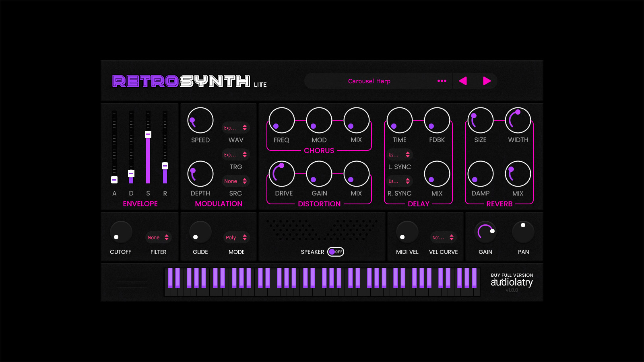Image resolution: width=644 pixels, height=362 pixels.
Task: Open the WAV waveform dropdown
Action: 236,128
